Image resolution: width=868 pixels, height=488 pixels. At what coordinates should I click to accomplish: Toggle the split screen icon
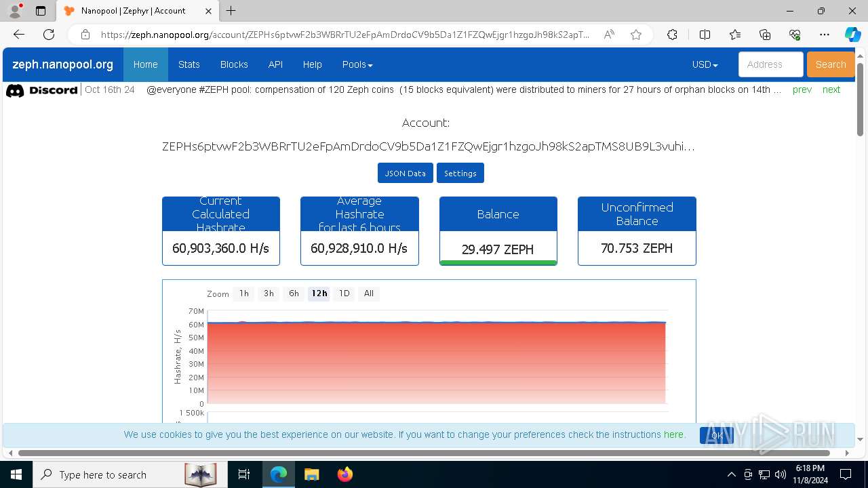705,35
